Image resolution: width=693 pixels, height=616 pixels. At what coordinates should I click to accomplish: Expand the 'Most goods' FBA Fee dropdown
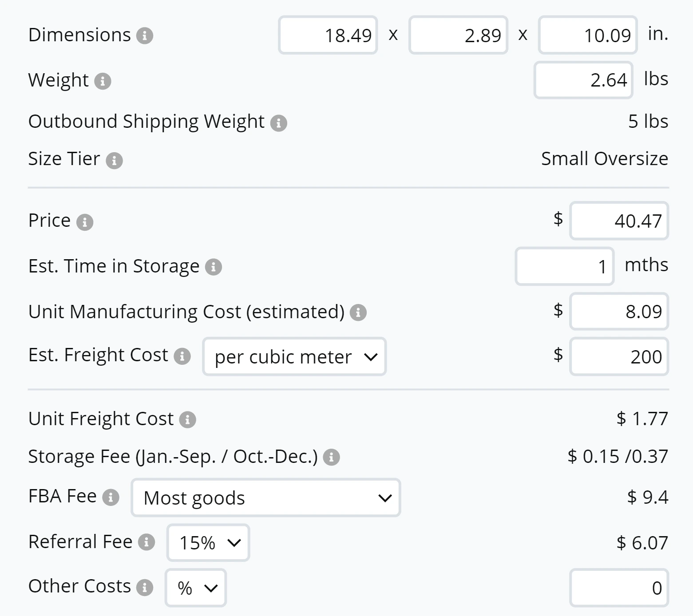266,498
